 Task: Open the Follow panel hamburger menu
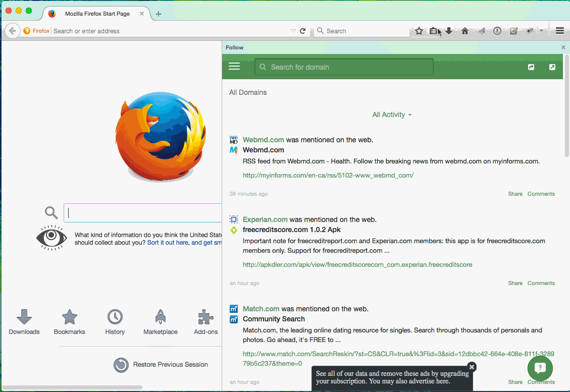(x=234, y=66)
